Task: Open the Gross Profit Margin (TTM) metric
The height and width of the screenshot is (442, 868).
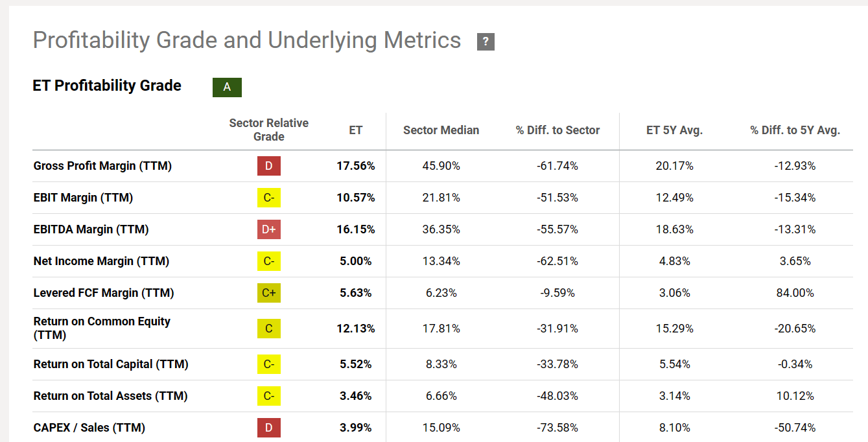Action: pyautogui.click(x=102, y=166)
